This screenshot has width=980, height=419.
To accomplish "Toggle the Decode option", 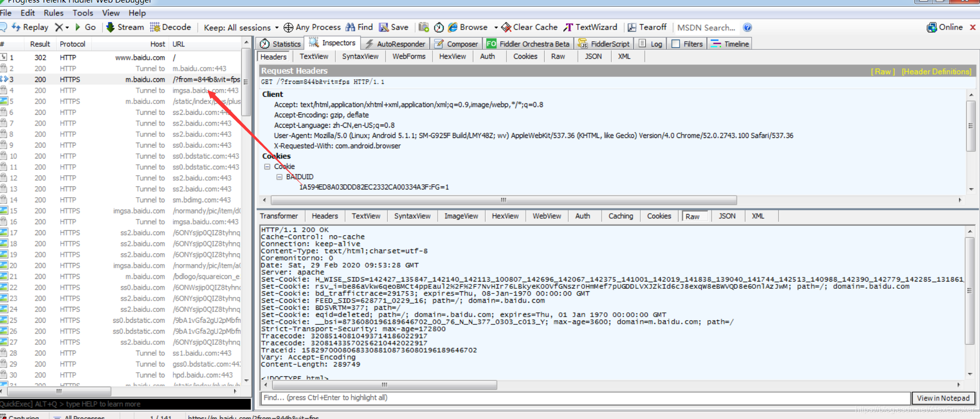I will coord(170,27).
